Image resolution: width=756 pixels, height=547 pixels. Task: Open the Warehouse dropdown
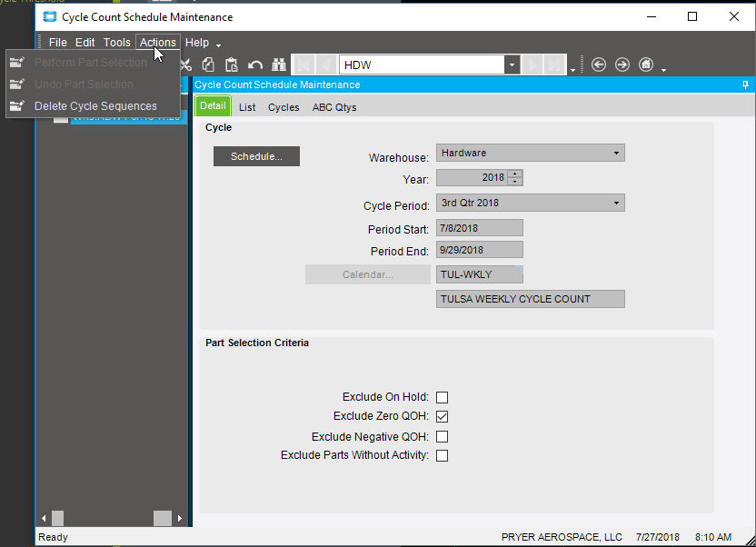(617, 154)
